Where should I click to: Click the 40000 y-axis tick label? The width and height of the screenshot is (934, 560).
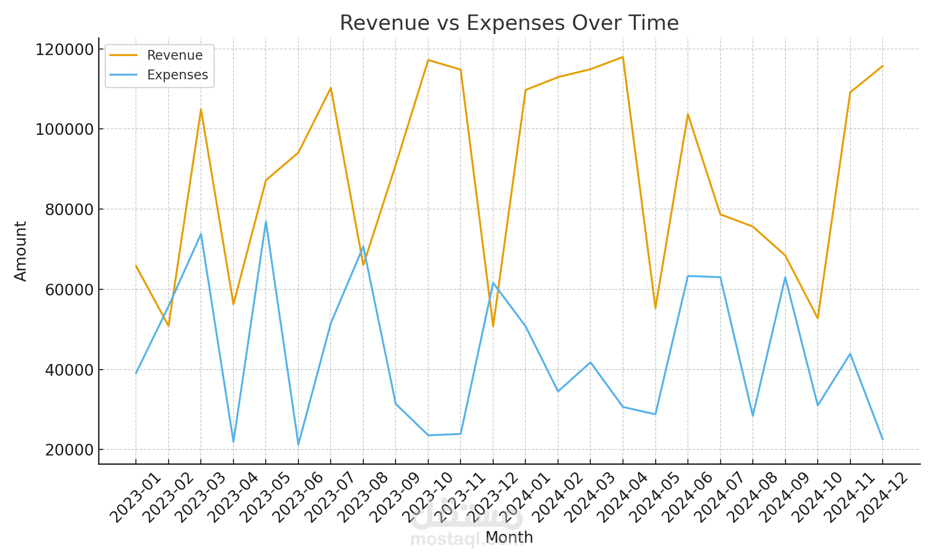click(69, 370)
